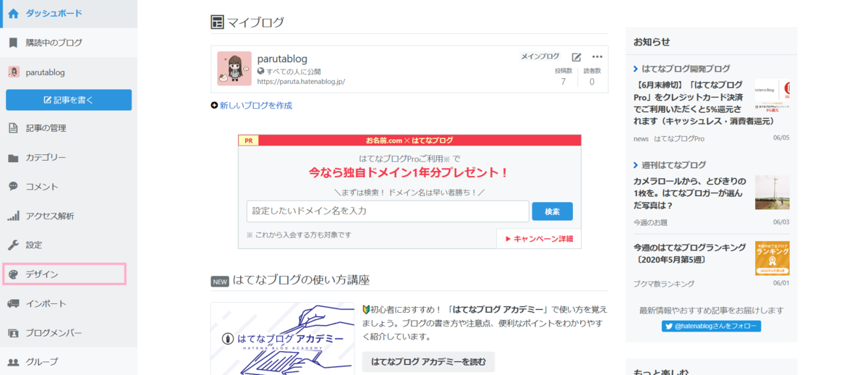Click the はてなブログ アカデミー banner image
The image size is (868, 375).
[283, 338]
